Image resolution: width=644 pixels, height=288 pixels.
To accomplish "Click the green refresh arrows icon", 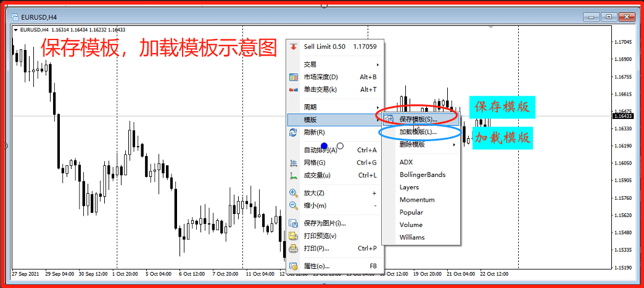I will click(293, 133).
